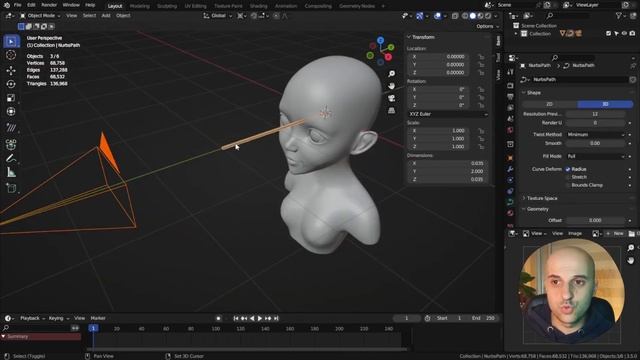Open Object Data curve properties tab

point(510,202)
